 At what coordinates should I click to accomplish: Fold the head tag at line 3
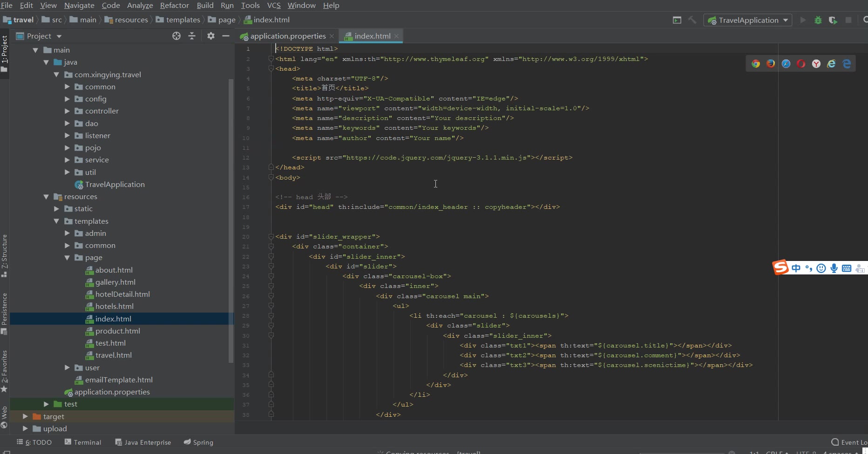[271, 68]
